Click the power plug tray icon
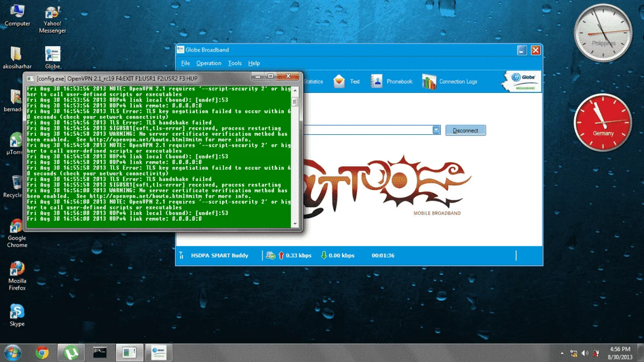This screenshot has height=362, width=644. pyautogui.click(x=596, y=353)
